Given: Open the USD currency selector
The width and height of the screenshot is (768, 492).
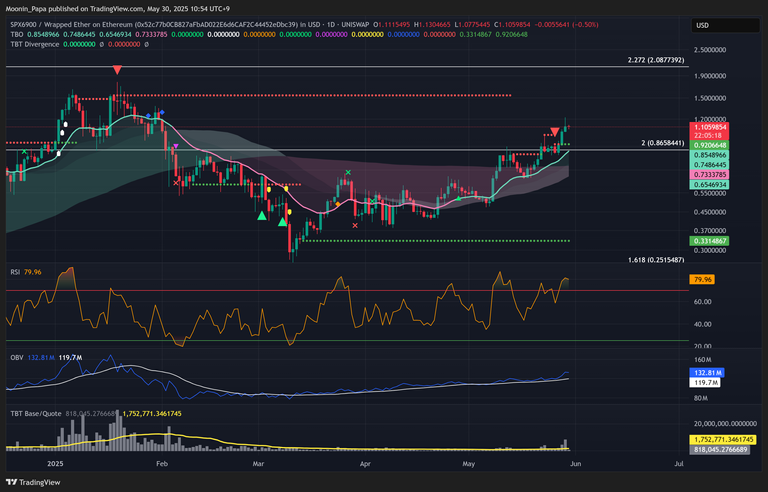Looking at the screenshot, I should point(702,25).
